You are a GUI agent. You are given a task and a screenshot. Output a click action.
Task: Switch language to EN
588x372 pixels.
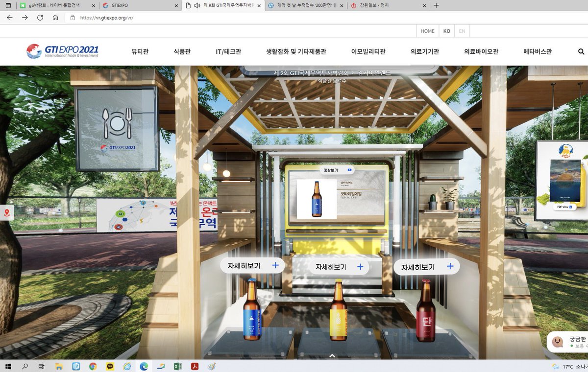coord(462,31)
